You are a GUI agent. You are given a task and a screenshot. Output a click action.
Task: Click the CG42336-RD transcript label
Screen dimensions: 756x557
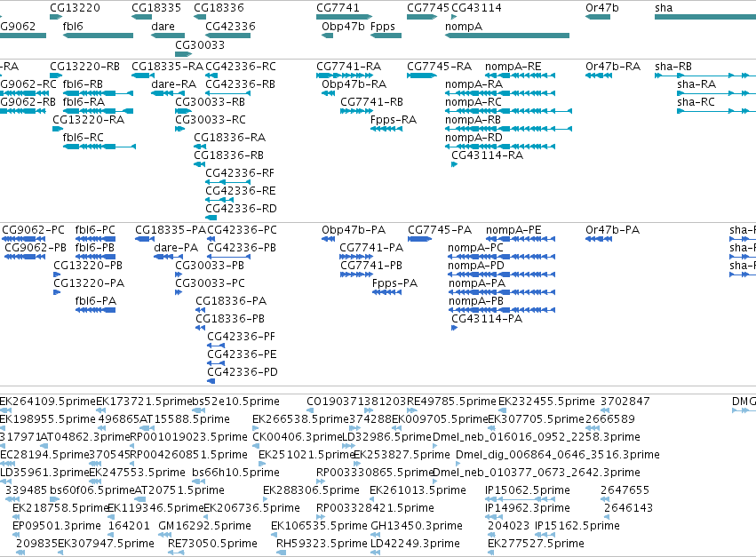pyautogui.click(x=241, y=209)
